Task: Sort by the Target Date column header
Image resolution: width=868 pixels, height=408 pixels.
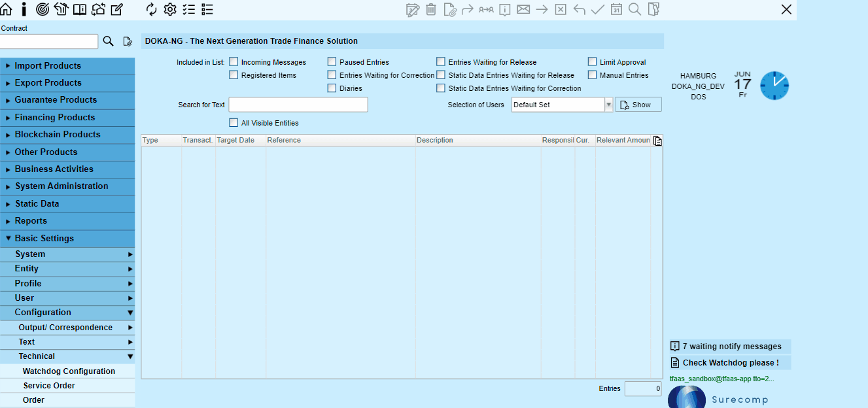Action: coord(240,141)
